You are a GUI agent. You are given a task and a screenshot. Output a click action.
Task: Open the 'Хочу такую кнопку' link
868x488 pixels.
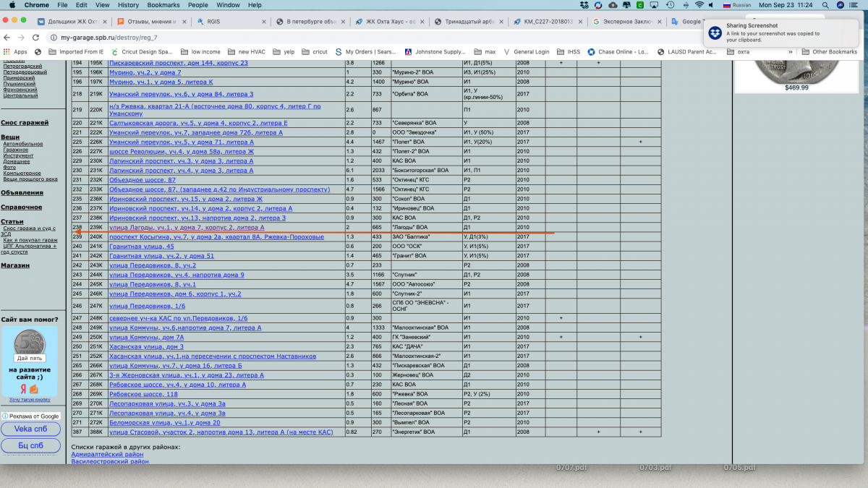30,400
